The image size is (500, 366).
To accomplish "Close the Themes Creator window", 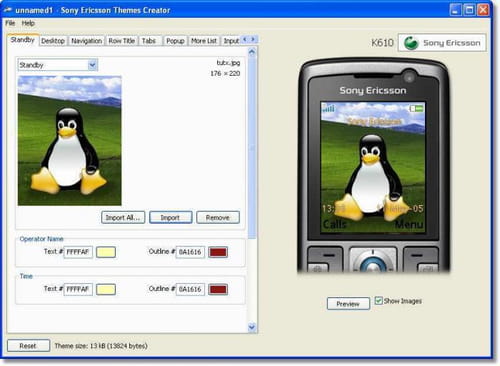I will click(483, 10).
